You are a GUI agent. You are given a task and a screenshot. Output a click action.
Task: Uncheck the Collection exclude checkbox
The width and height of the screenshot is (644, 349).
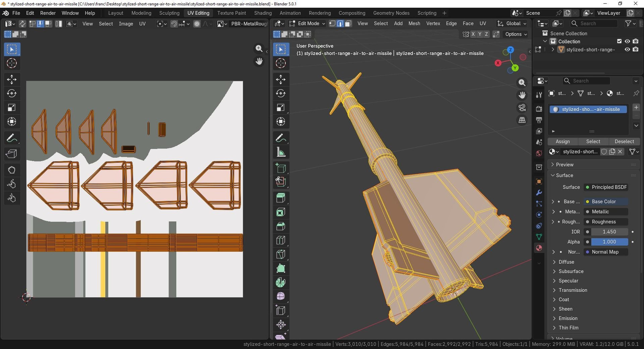pos(619,41)
